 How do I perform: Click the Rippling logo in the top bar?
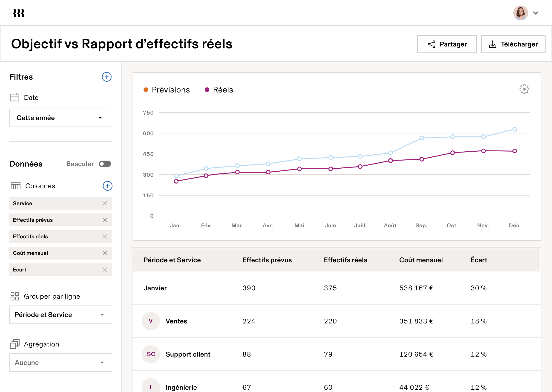click(x=18, y=13)
